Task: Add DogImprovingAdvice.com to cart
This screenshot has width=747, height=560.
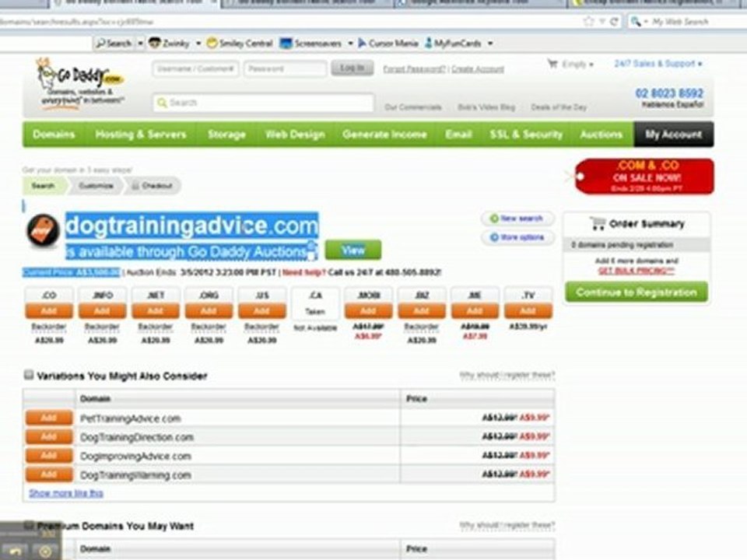Action: (49, 456)
